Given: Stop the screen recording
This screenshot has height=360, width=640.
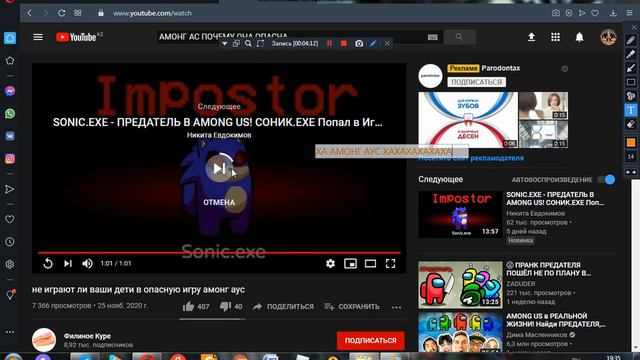Looking at the screenshot, I should coord(344,43).
